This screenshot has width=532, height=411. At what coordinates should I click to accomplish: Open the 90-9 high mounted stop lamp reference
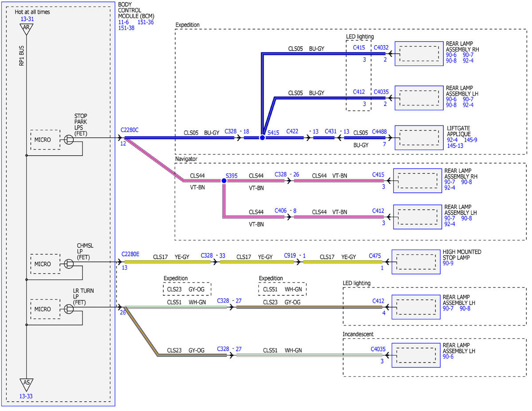pos(448,263)
